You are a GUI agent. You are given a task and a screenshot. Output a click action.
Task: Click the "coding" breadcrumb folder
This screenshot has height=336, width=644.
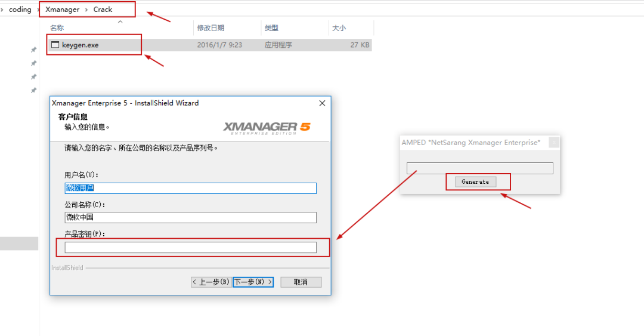coord(20,10)
